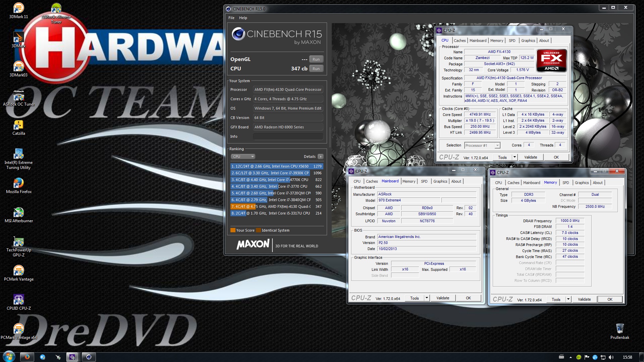Open the PCMark Vantage x64 desktop icon

18,331
